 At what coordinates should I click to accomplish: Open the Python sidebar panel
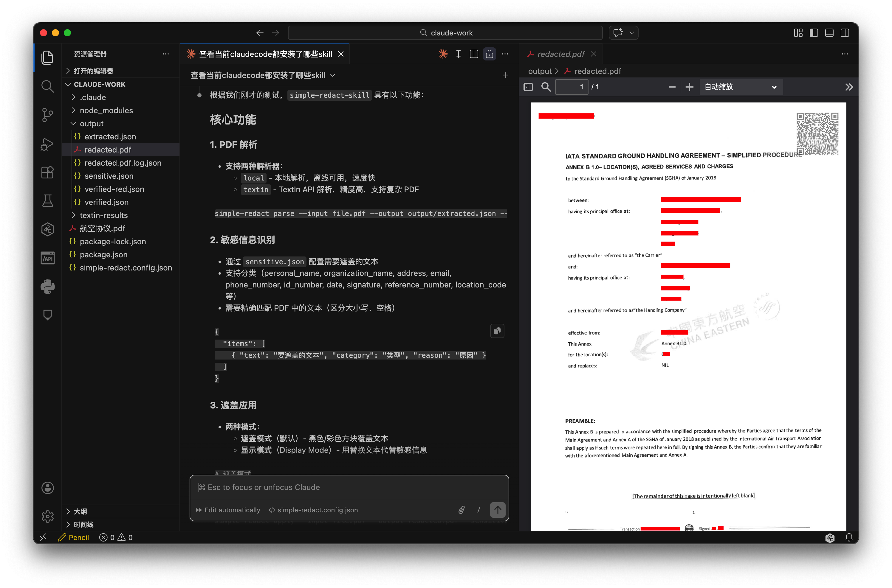click(x=47, y=287)
